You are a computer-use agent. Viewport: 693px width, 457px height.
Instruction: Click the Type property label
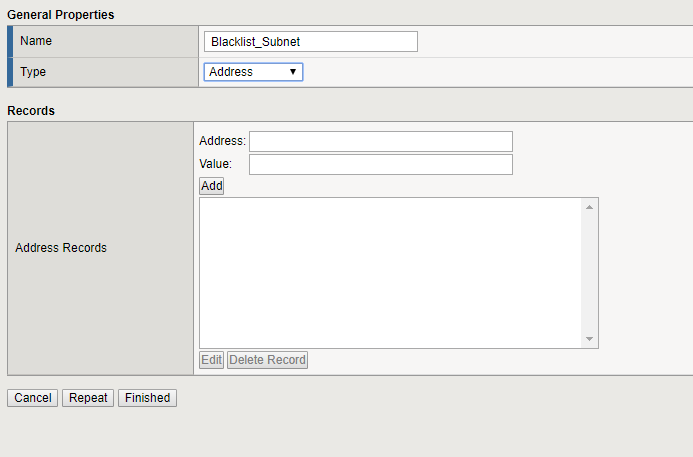point(33,72)
